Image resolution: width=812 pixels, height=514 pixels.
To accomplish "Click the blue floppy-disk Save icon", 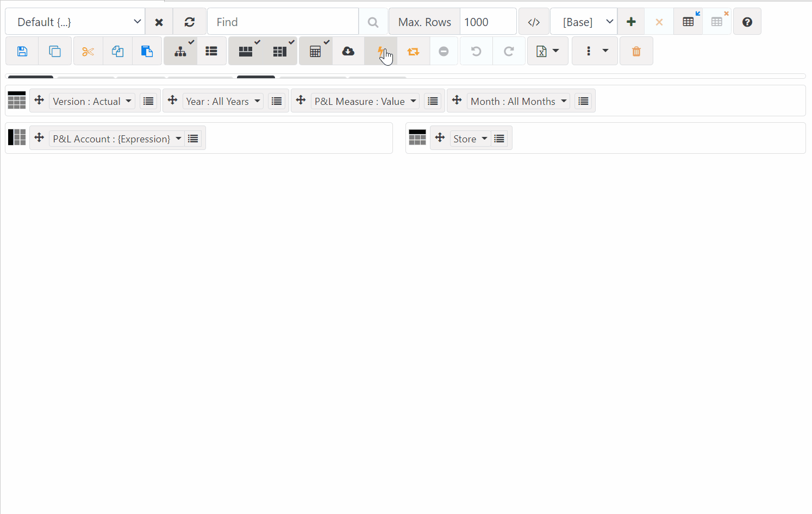I will (22, 52).
